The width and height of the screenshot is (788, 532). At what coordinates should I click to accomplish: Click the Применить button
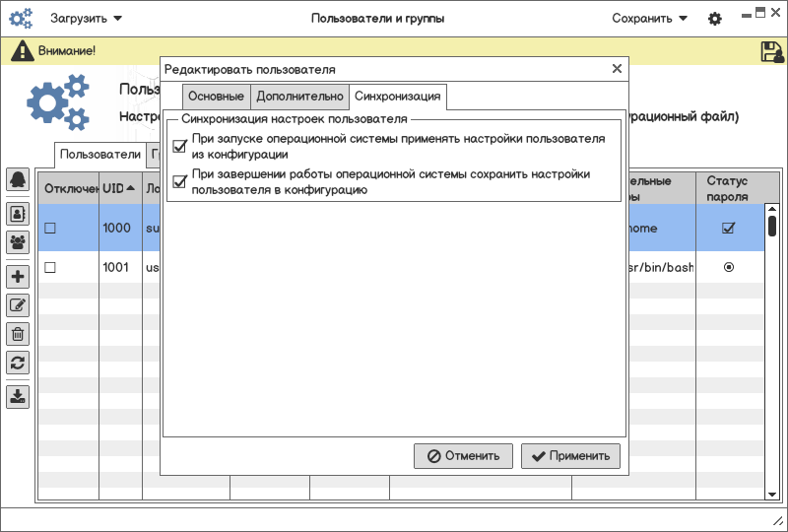coord(570,456)
